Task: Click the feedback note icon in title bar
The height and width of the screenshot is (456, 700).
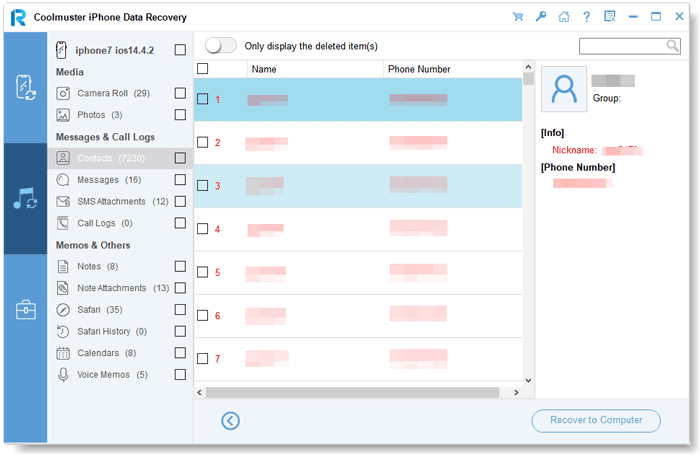Action: click(x=610, y=17)
